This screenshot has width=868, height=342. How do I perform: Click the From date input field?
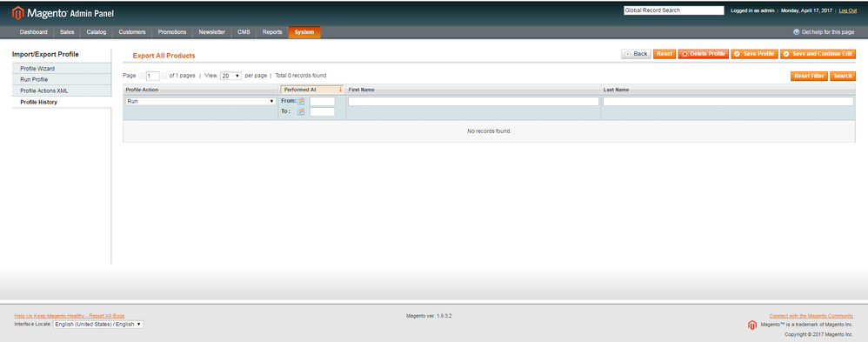322,102
